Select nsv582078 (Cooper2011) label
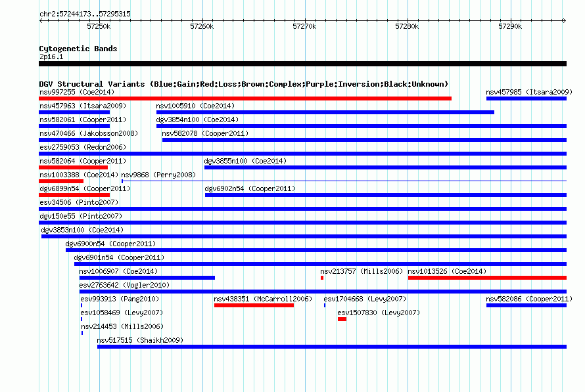Screen dimensions: 585x392 point(205,133)
